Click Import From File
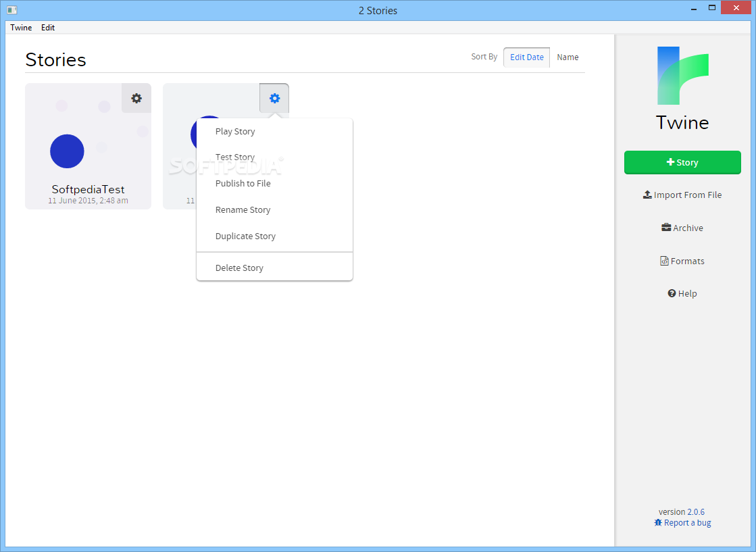 682,195
